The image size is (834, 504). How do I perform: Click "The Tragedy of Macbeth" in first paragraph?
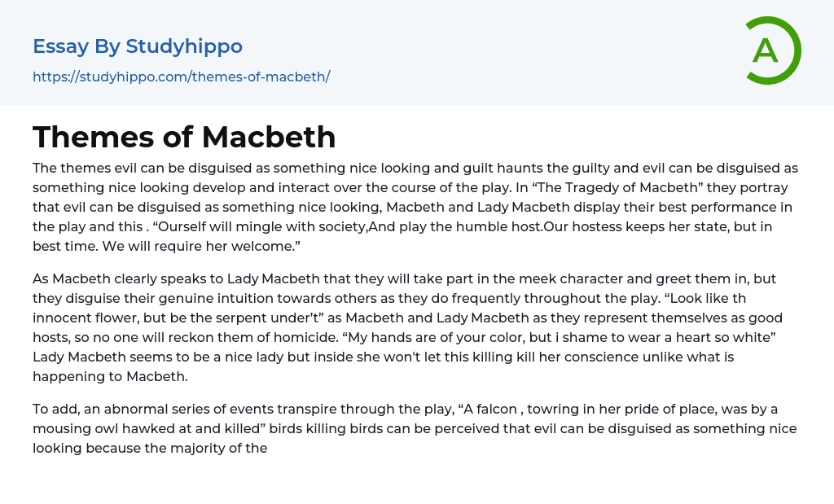pyautogui.click(x=575, y=187)
